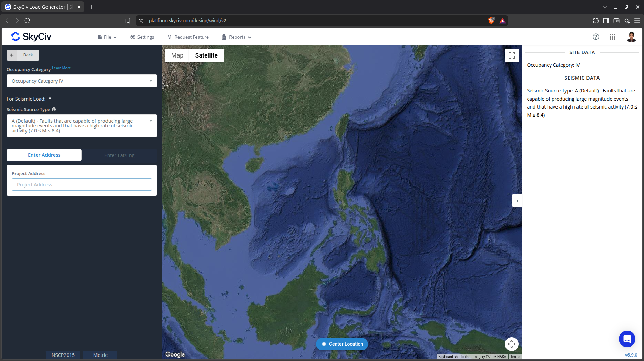Switch to Enter Lat/Lng mode
The height and width of the screenshot is (361, 644).
coord(119,155)
